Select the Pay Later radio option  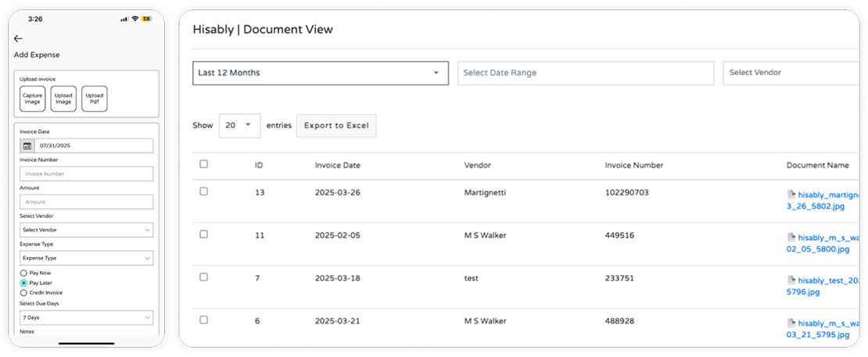[23, 283]
